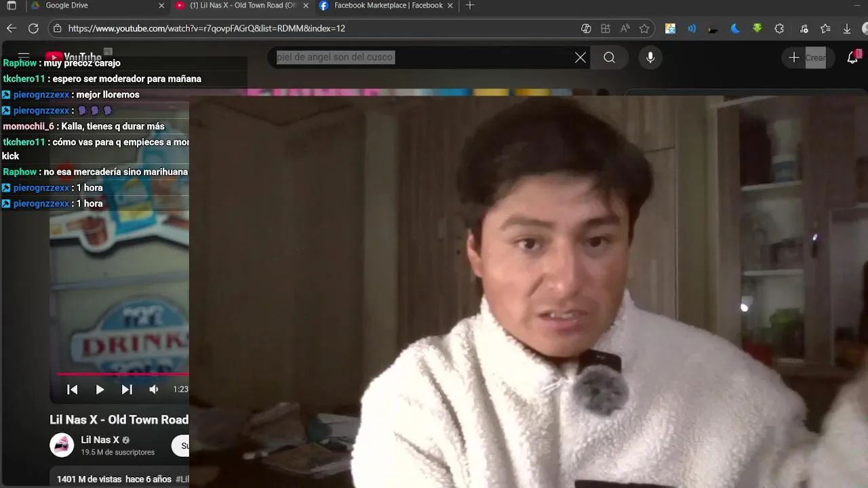Start voice search with microphone icon
This screenshot has height=488, width=868.
point(650,58)
